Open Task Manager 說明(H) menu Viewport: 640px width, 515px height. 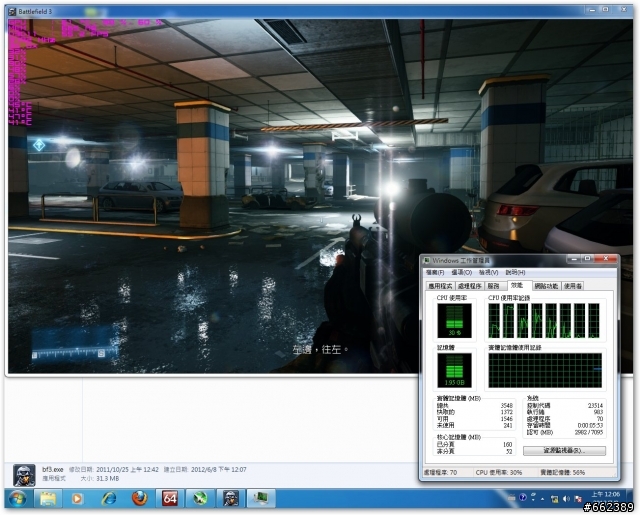point(516,273)
